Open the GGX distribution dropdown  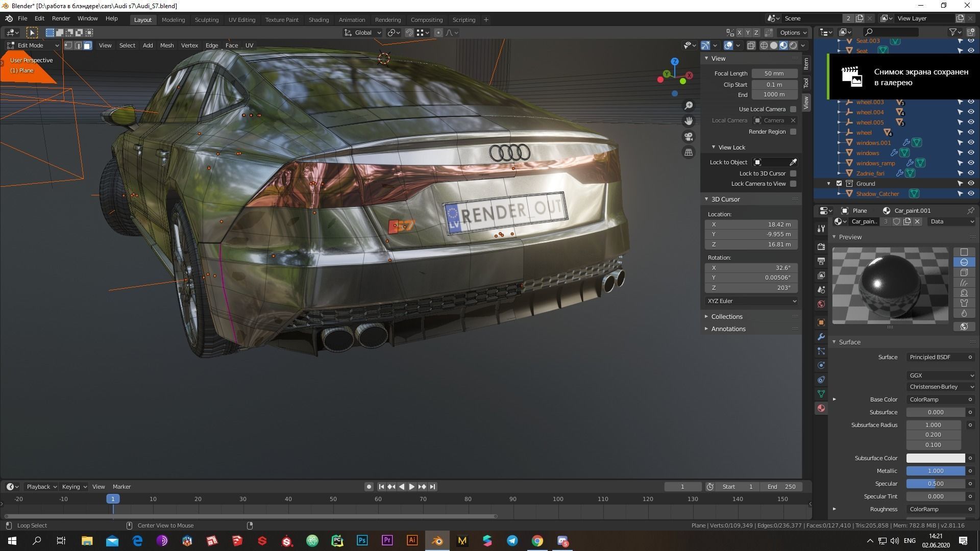pos(941,375)
